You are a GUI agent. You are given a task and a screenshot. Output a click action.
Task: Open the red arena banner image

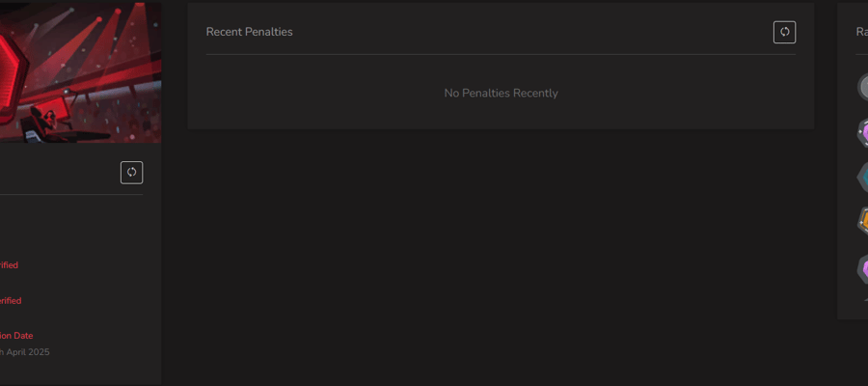tap(81, 72)
